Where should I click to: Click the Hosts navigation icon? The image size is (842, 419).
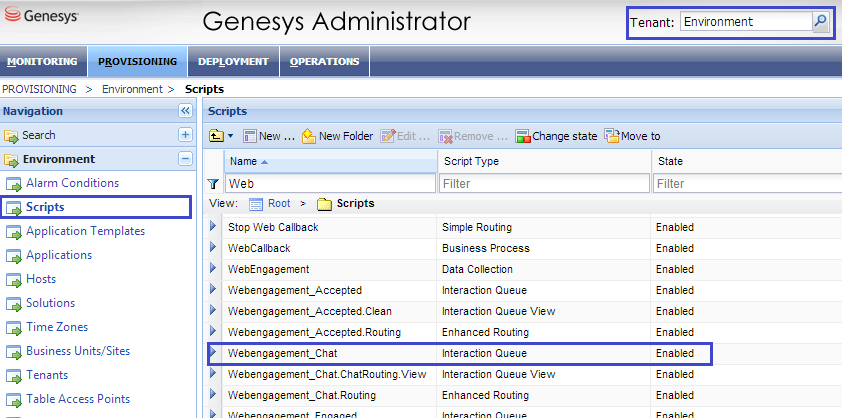(x=13, y=280)
